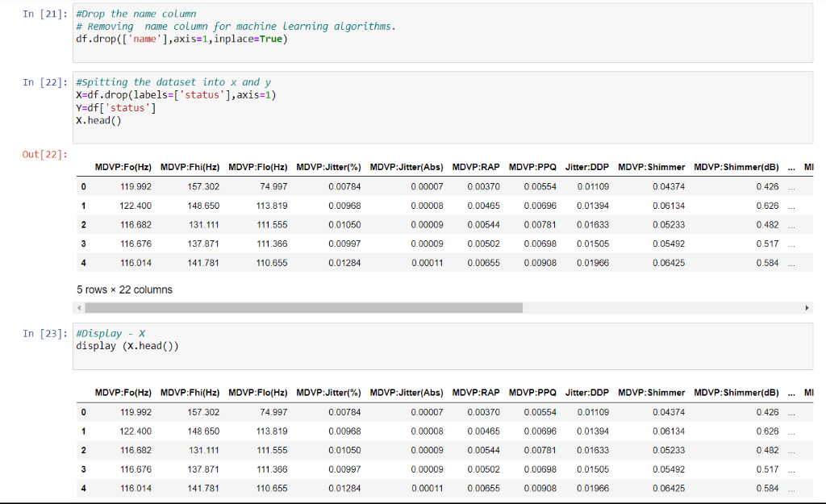This screenshot has height=504, width=826.
Task: Click value 0.05233 in the In [23] output table
Action: pyautogui.click(x=669, y=450)
